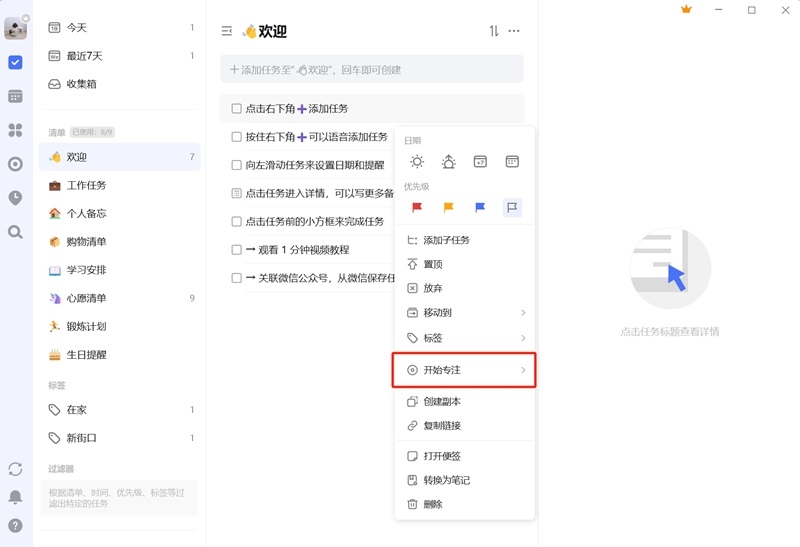800x547 pixels.
Task: Expand the 开始专注 submenu
Action: pos(464,370)
